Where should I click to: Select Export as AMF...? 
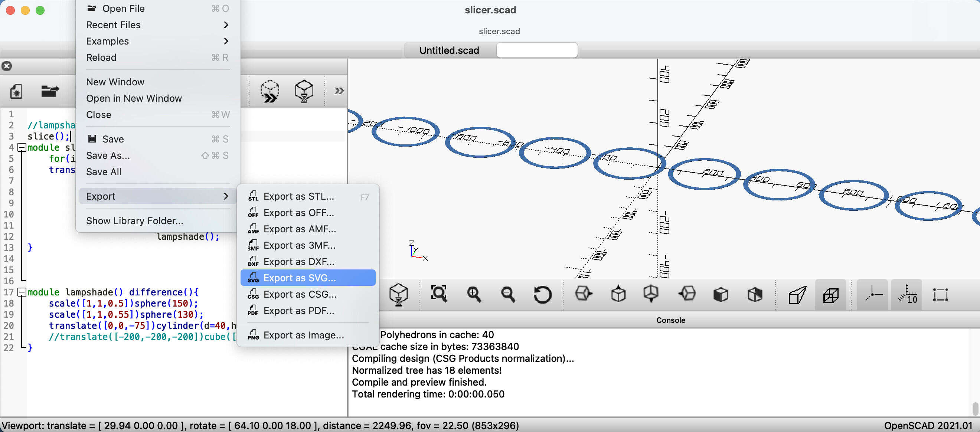click(308, 229)
